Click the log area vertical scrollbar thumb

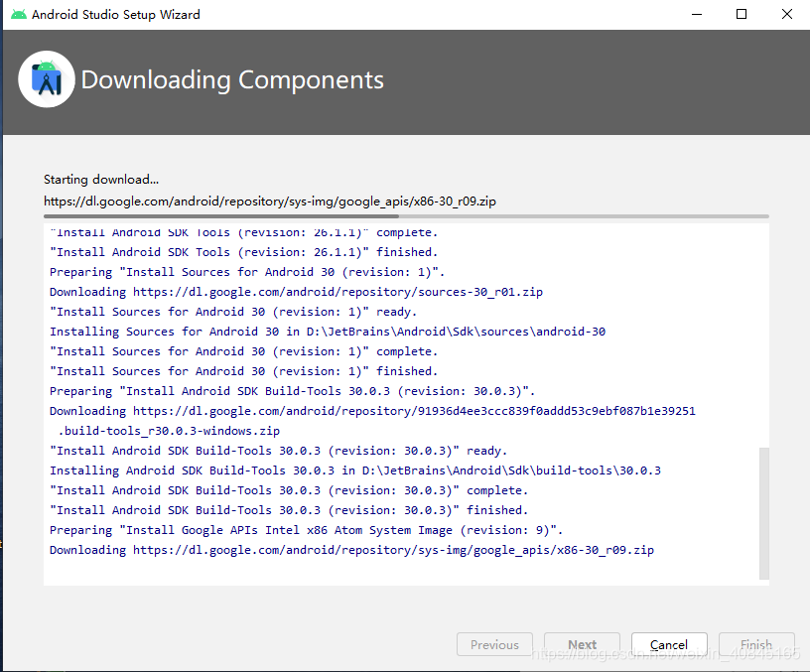tap(764, 513)
